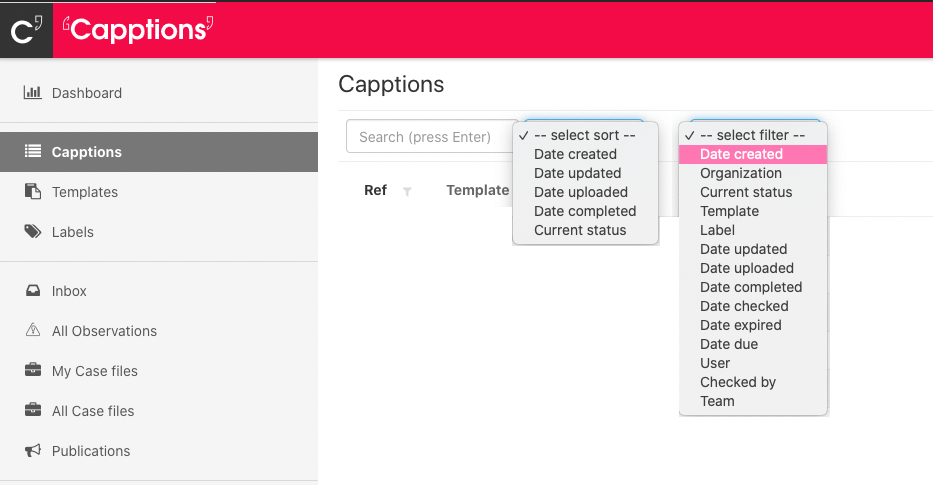
Task: Open the Dashboard page
Action: pyautogui.click(x=87, y=93)
